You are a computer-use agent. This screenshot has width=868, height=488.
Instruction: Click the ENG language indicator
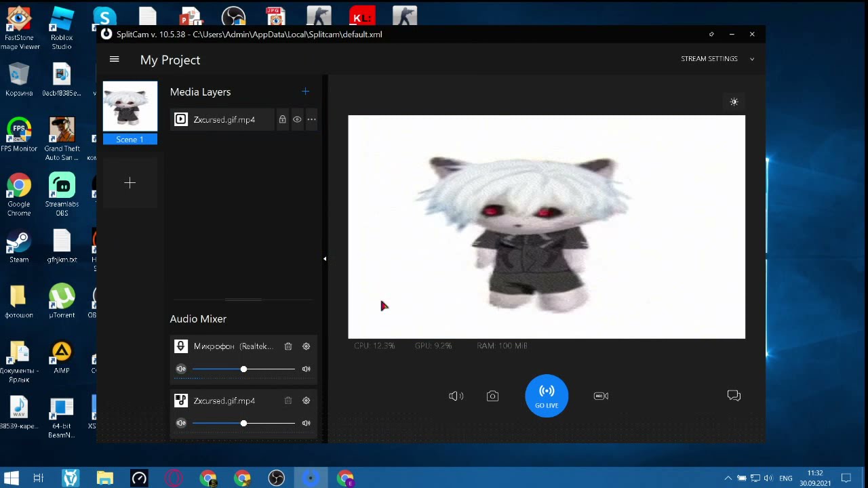pos(786,479)
